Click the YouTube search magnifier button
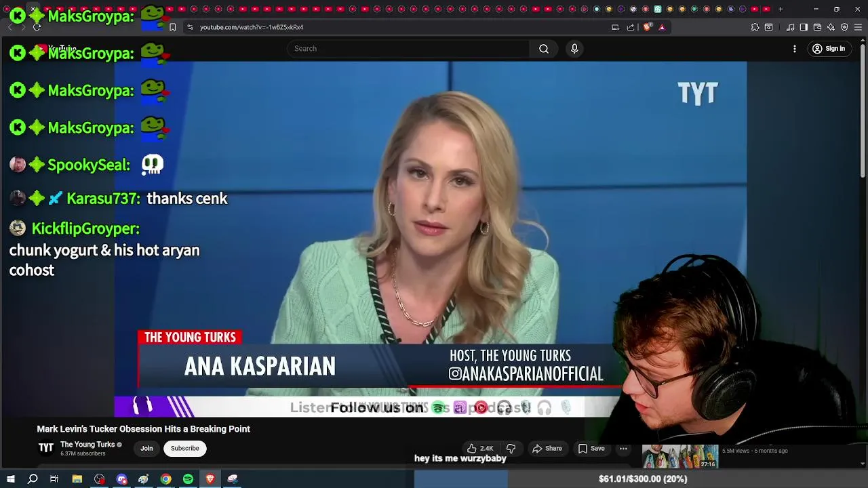The height and width of the screenshot is (488, 868). click(544, 49)
